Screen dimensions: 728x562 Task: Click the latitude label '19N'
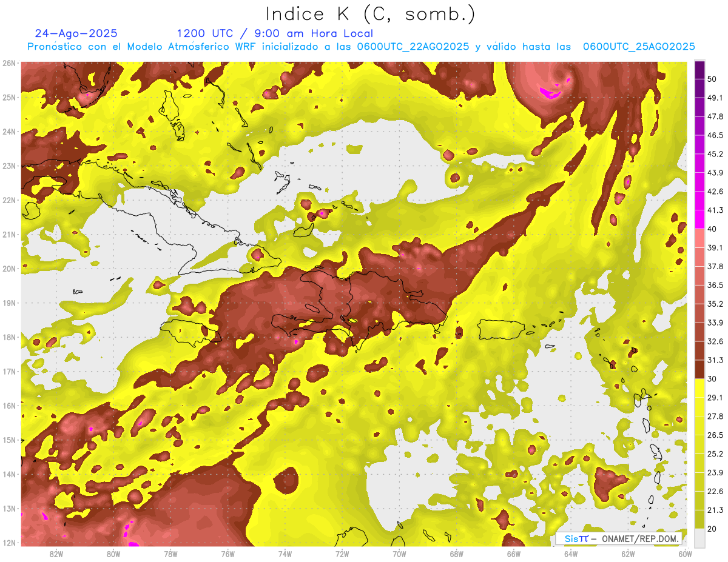coord(10,303)
